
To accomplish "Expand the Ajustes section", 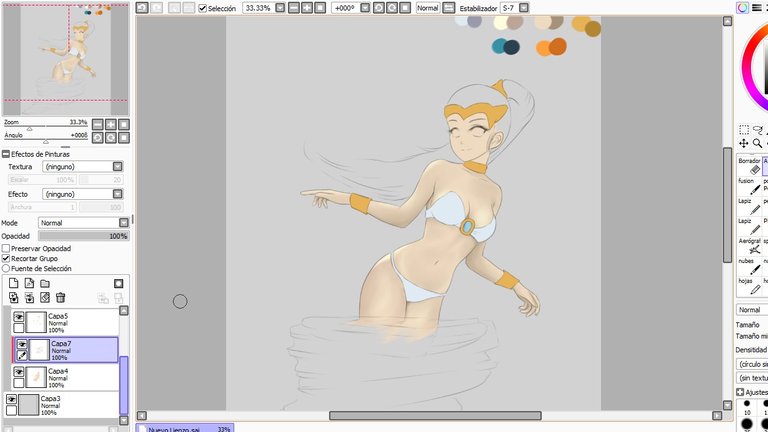I will tap(740, 392).
